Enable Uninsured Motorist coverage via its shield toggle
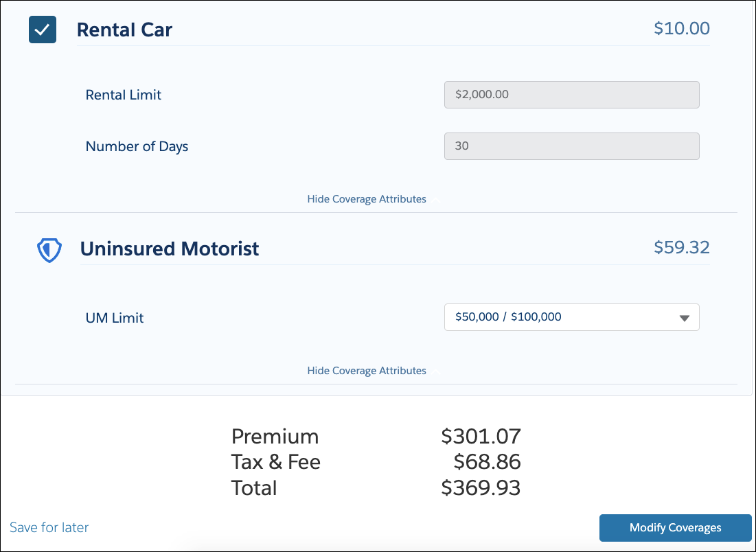The height and width of the screenshot is (552, 756). [48, 250]
